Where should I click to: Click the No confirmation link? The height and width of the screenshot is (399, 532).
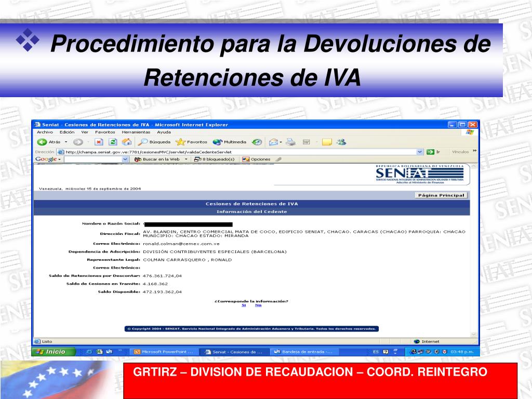pos(258,305)
